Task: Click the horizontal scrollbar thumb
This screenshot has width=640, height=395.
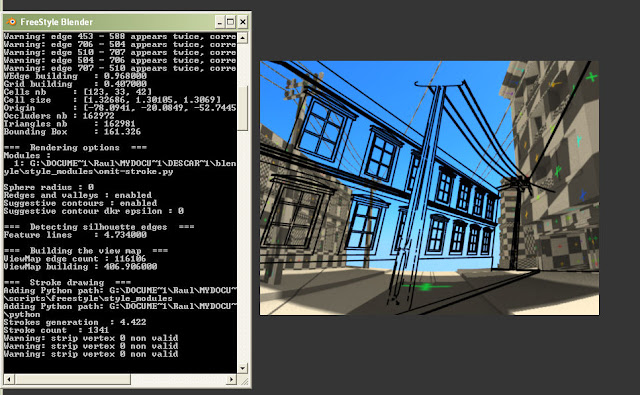Action: click(72, 379)
